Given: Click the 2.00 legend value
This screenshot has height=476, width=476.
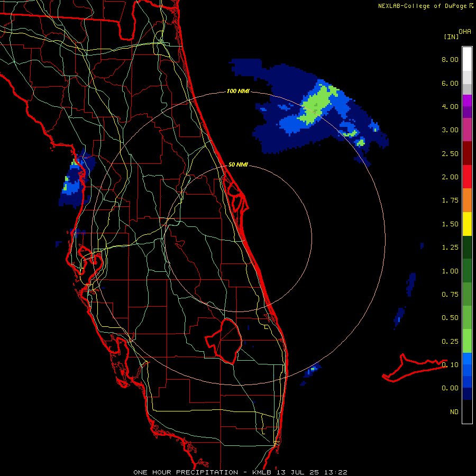Looking at the screenshot, I should coord(450,177).
